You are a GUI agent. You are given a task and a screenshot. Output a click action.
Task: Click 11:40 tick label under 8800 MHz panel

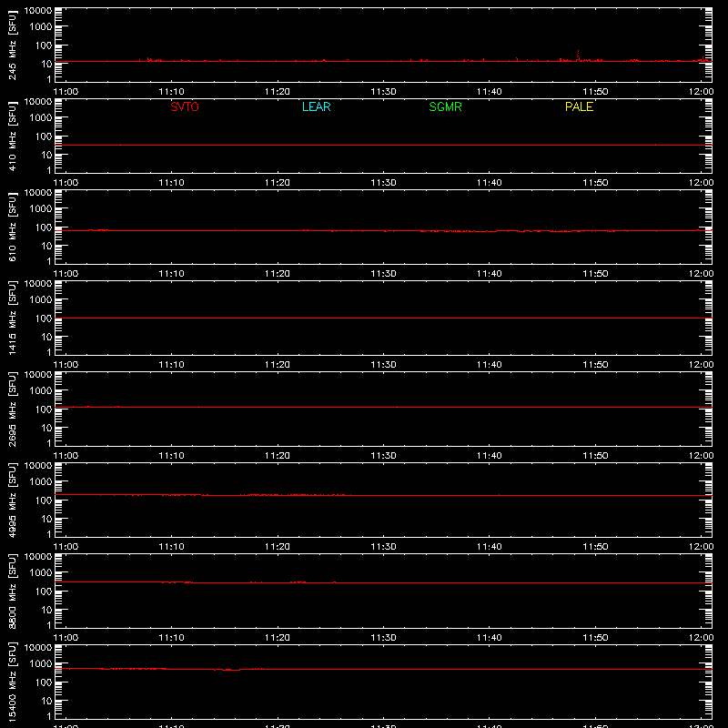pos(490,638)
